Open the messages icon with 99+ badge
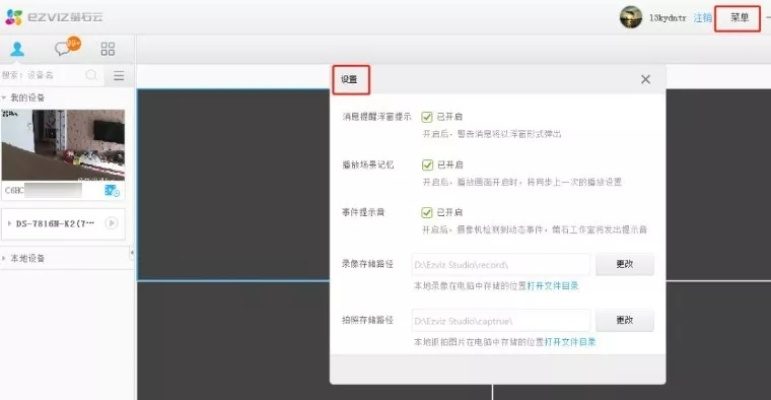This screenshot has width=771, height=400. pyautogui.click(x=64, y=48)
